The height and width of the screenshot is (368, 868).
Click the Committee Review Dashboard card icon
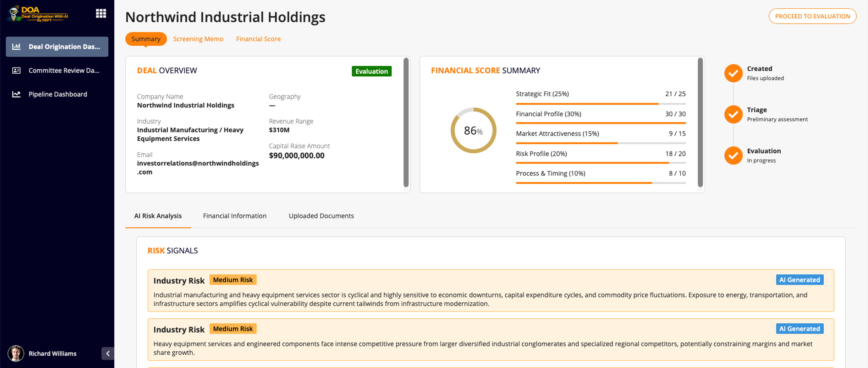[x=16, y=70]
